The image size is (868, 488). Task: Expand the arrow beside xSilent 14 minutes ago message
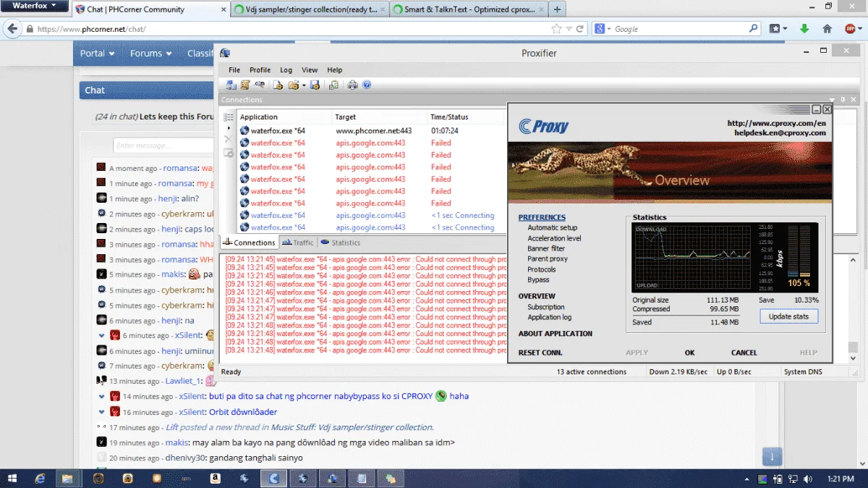[x=102, y=396]
